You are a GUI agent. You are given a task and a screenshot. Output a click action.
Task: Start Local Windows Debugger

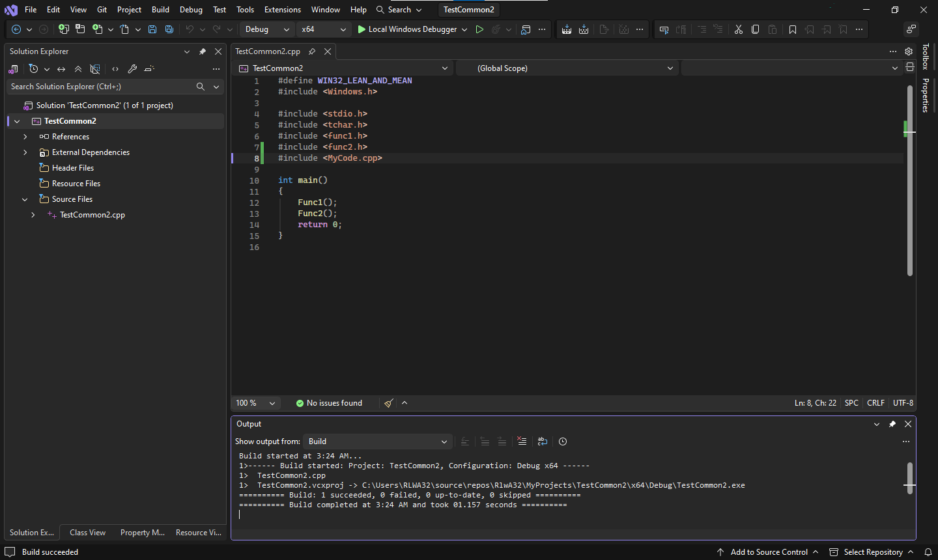[407, 29]
